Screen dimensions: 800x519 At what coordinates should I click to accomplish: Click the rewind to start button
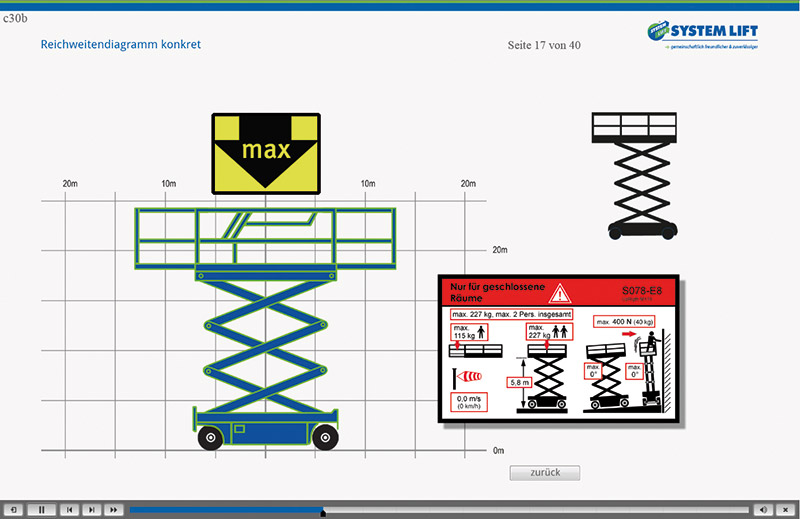click(15, 510)
